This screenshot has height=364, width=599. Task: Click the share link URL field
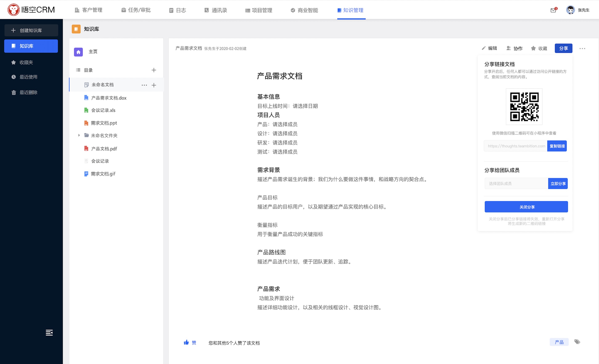coord(516,146)
